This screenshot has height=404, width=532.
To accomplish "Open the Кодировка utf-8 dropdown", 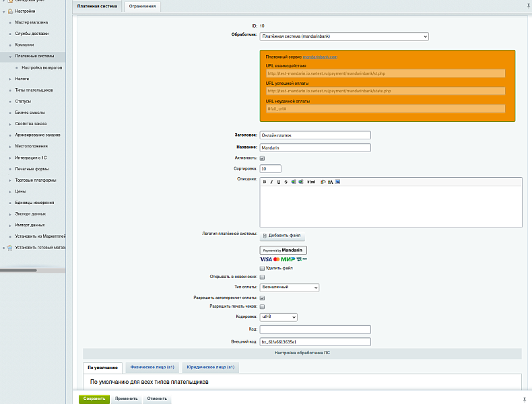I will click(278, 317).
